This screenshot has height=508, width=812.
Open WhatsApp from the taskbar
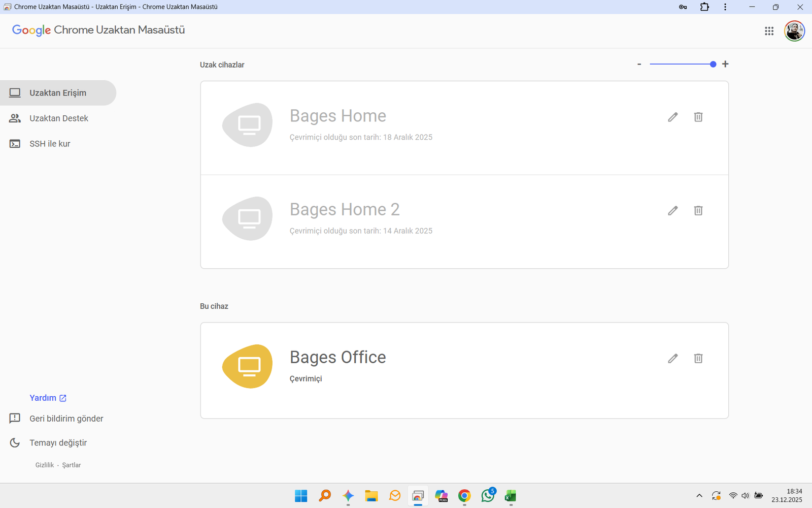(488, 496)
